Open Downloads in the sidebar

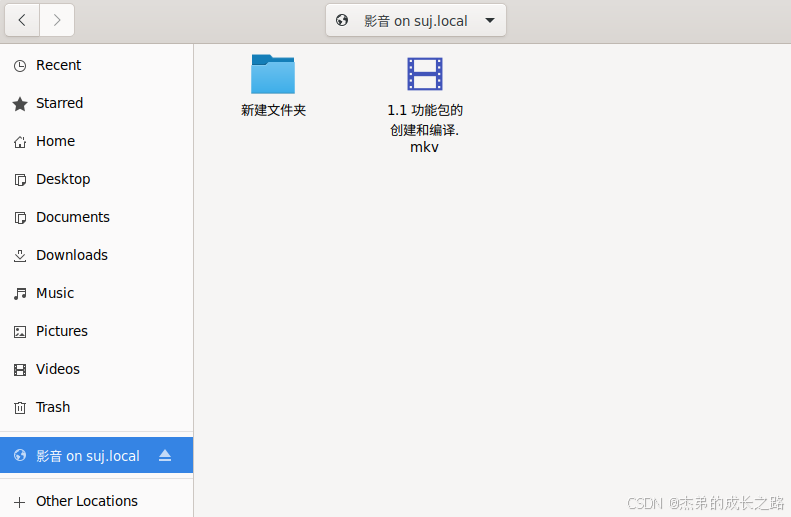pos(96,255)
